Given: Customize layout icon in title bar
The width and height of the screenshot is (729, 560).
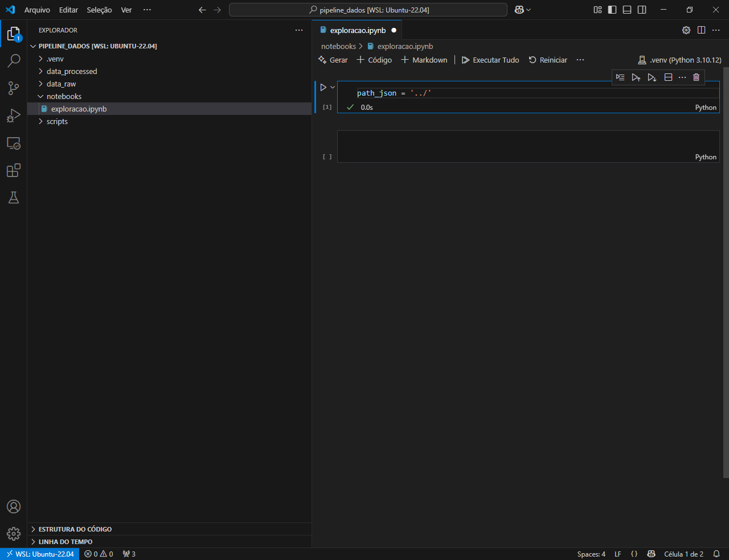Looking at the screenshot, I should pos(597,10).
